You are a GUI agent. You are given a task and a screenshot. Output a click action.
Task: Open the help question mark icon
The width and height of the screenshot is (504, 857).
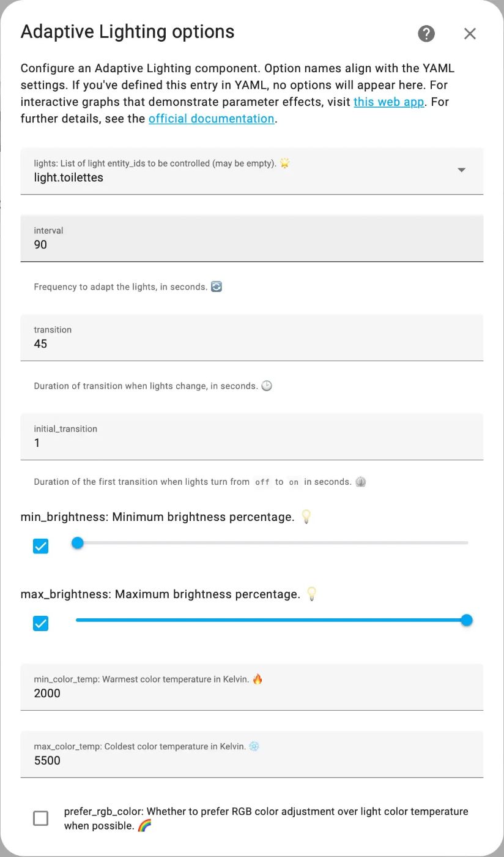coord(426,34)
